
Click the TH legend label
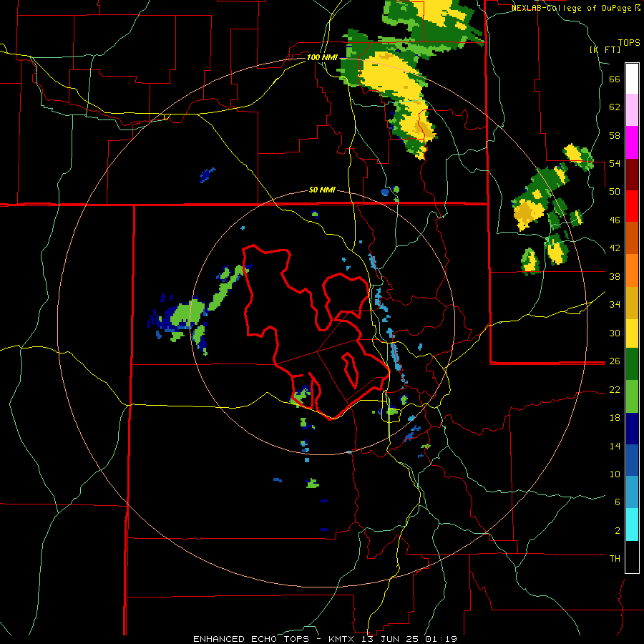pos(615,559)
